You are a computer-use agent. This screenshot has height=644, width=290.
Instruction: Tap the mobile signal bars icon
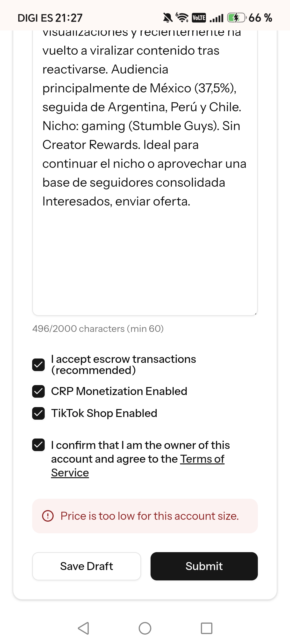point(217,18)
